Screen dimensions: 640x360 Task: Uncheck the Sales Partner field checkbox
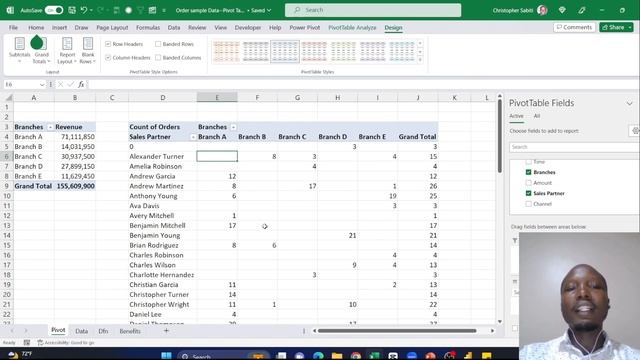pyautogui.click(x=529, y=193)
